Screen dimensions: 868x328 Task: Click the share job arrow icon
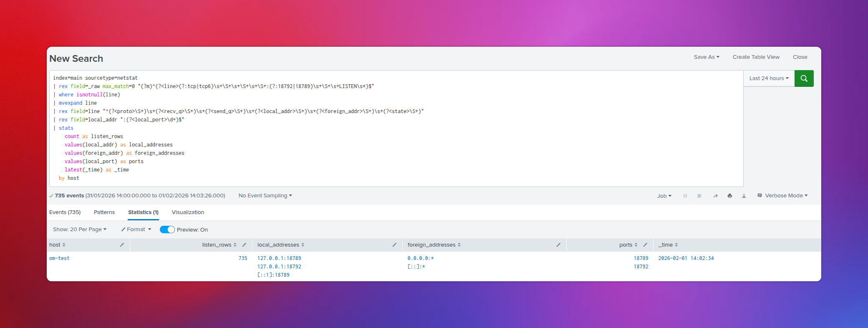pos(715,196)
